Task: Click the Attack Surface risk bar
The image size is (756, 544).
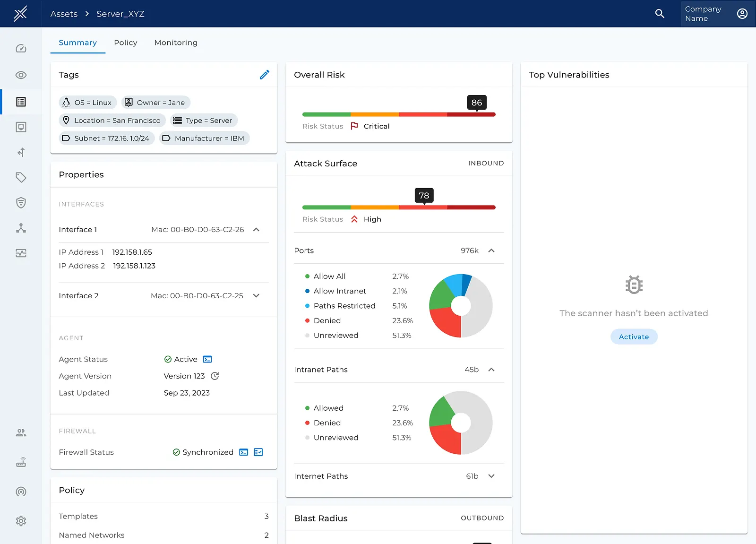Action: point(399,207)
